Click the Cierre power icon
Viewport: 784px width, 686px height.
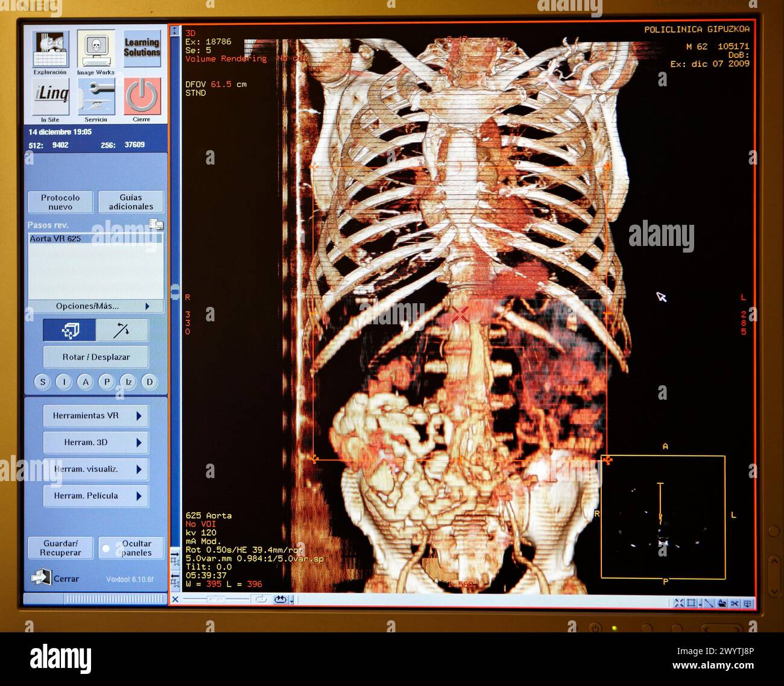click(142, 96)
